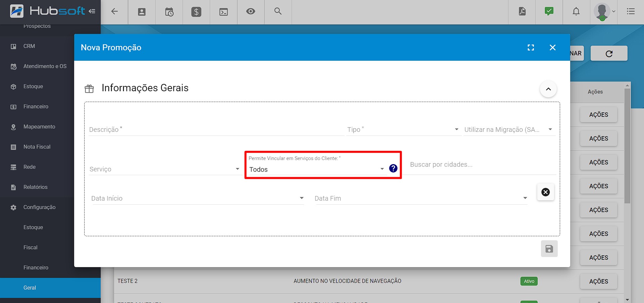
Task: Close the Nova Promoção dialog
Action: 553,48
